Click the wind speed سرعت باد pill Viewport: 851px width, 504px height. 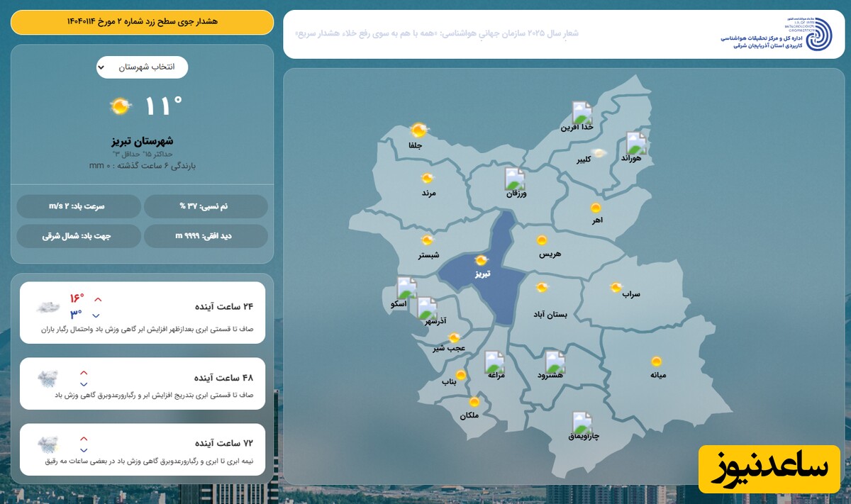click(x=78, y=206)
